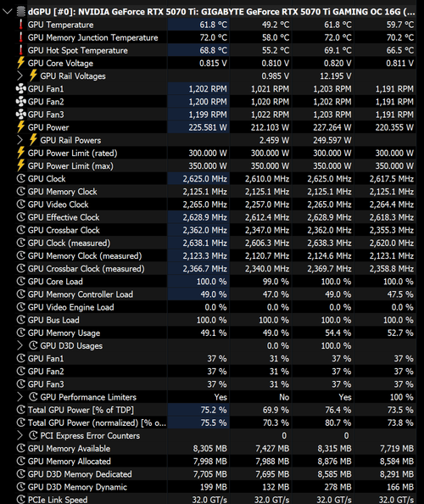
Task: Click the clock icon beside GPU Memory Clock row
Action: pyautogui.click(x=21, y=191)
